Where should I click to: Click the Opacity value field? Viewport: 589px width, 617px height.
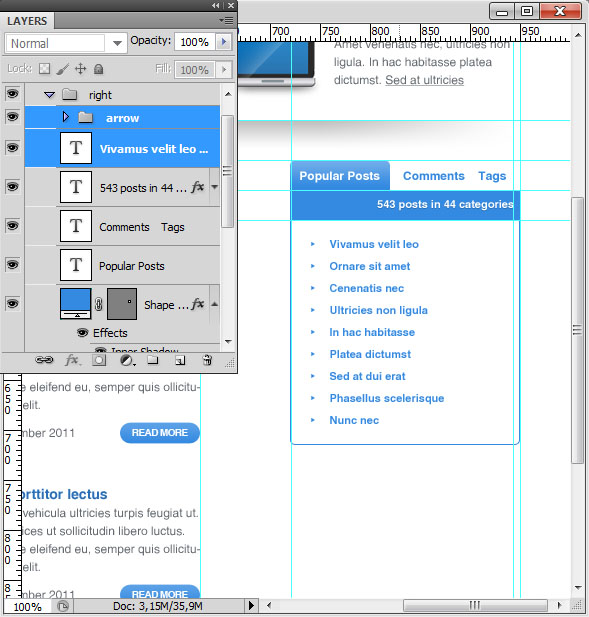tap(195, 42)
